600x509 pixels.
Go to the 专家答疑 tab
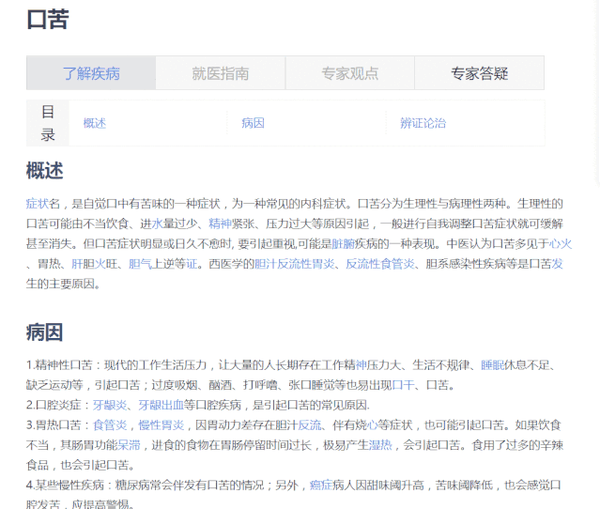point(479,73)
